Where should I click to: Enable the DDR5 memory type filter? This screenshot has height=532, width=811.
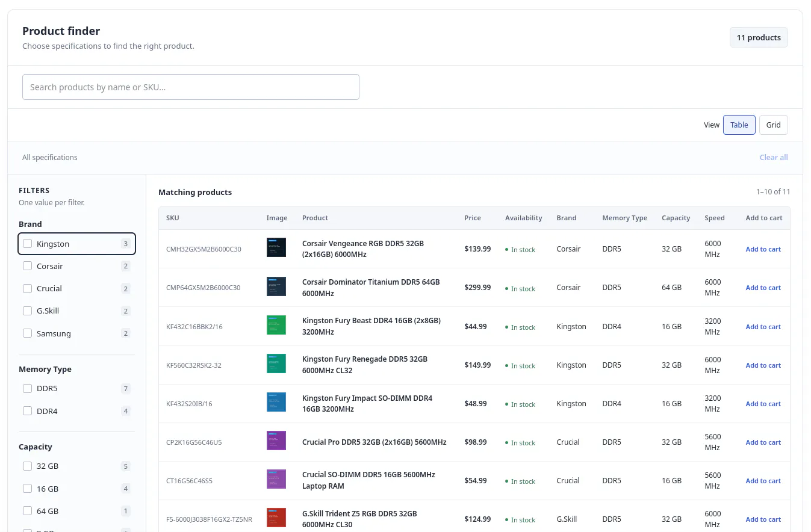click(x=27, y=389)
